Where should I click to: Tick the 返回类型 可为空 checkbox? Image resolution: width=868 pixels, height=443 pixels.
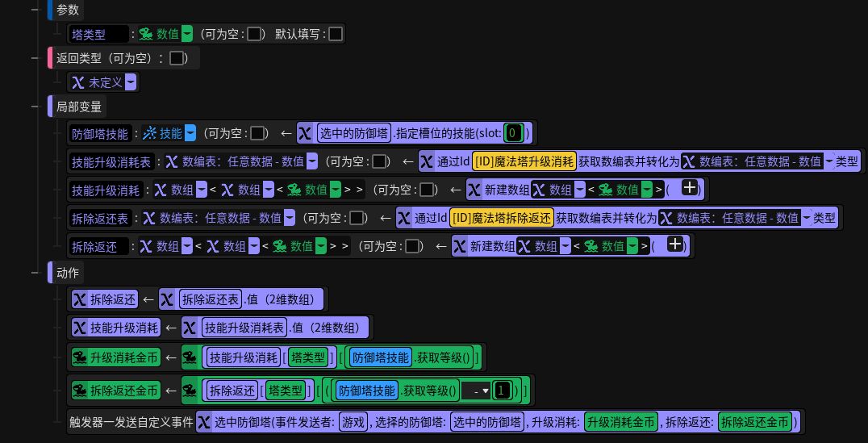coord(176,58)
